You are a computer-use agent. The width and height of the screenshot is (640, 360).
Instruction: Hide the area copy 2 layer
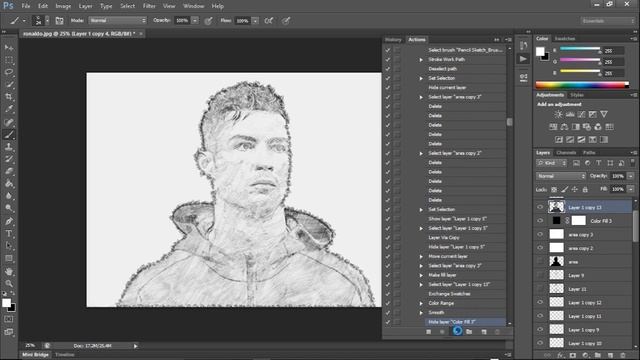(540, 248)
